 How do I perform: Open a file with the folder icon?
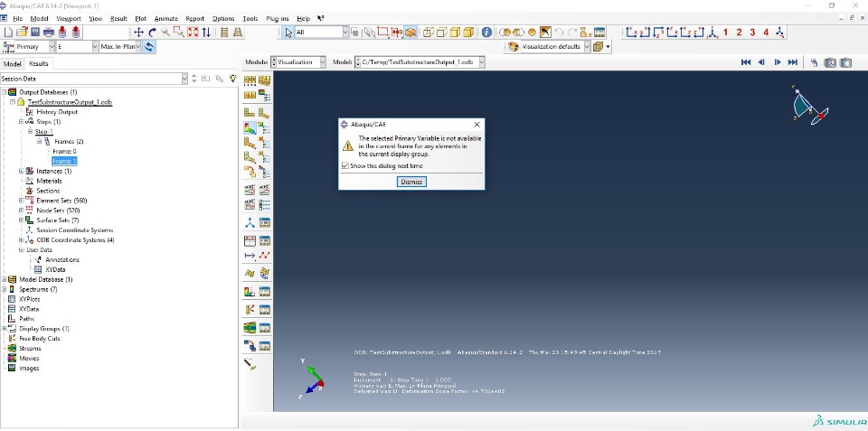point(22,33)
